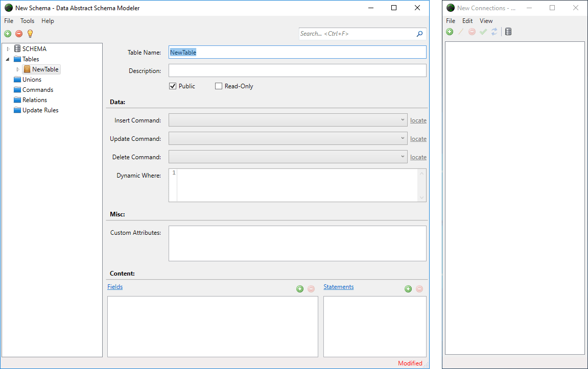This screenshot has height=369, width=588.
Task: Click the green add icon in Schema Modeler toolbar
Action: pyautogui.click(x=8, y=34)
